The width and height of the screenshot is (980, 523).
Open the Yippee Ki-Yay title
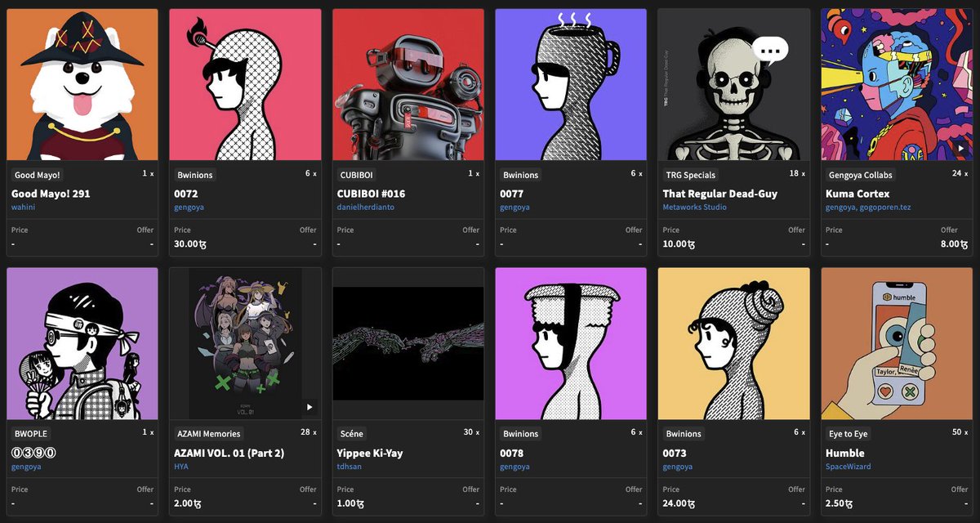(370, 453)
